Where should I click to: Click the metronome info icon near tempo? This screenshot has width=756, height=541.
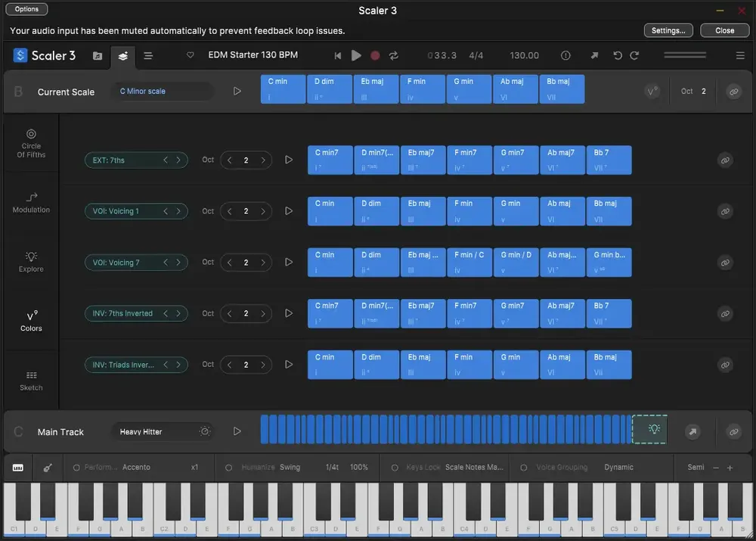coord(565,55)
